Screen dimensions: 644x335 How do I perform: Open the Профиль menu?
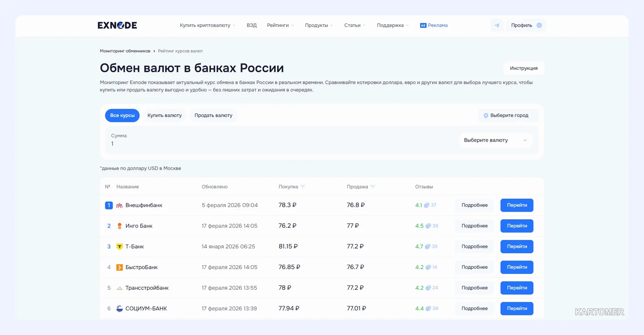526,25
